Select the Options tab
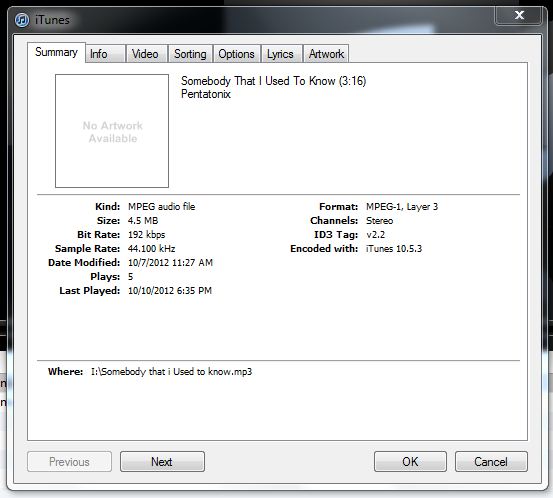This screenshot has width=553, height=498. point(236,54)
